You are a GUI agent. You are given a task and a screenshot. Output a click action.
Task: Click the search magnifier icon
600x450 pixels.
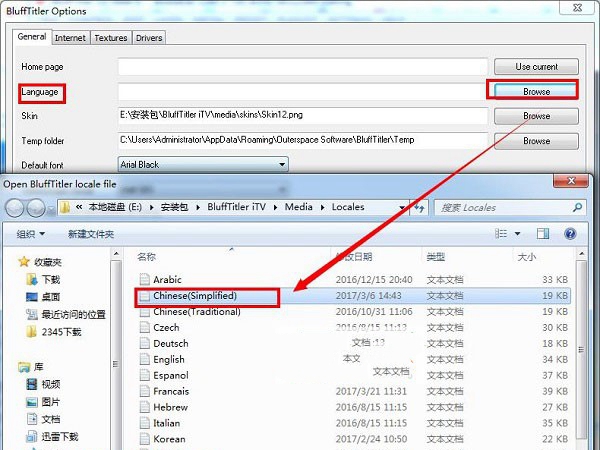coord(577,208)
